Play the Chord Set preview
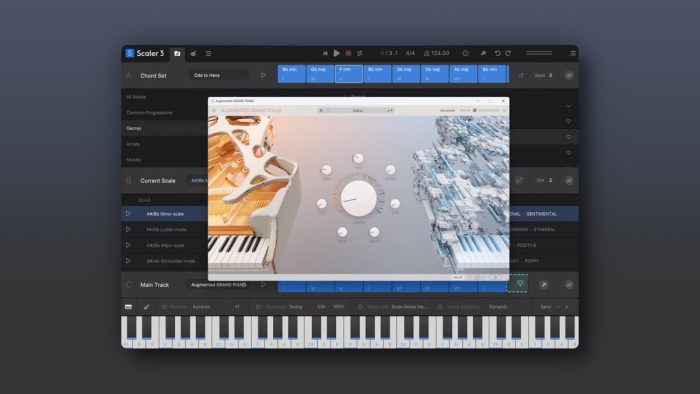Viewport: 700px width, 394px height. point(263,75)
